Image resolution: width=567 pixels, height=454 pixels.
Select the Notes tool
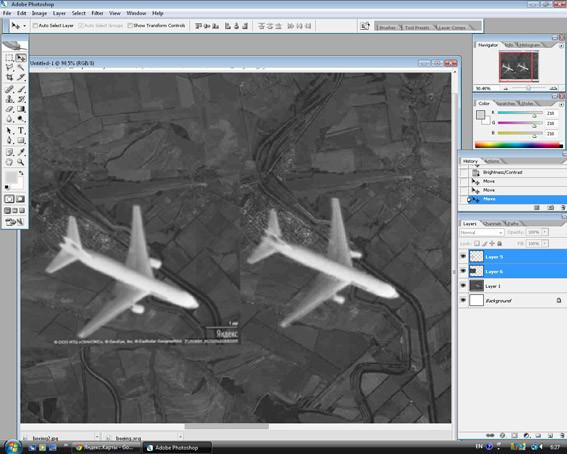[9, 152]
